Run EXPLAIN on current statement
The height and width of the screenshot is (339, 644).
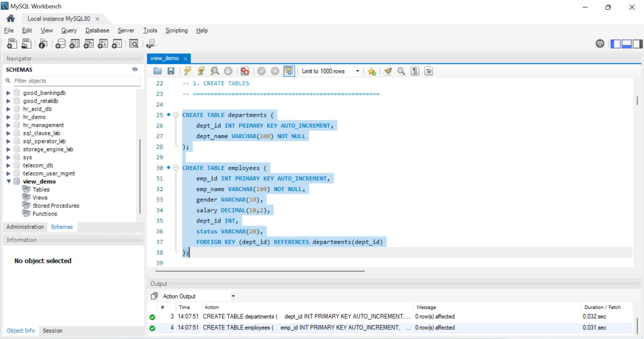click(x=215, y=71)
